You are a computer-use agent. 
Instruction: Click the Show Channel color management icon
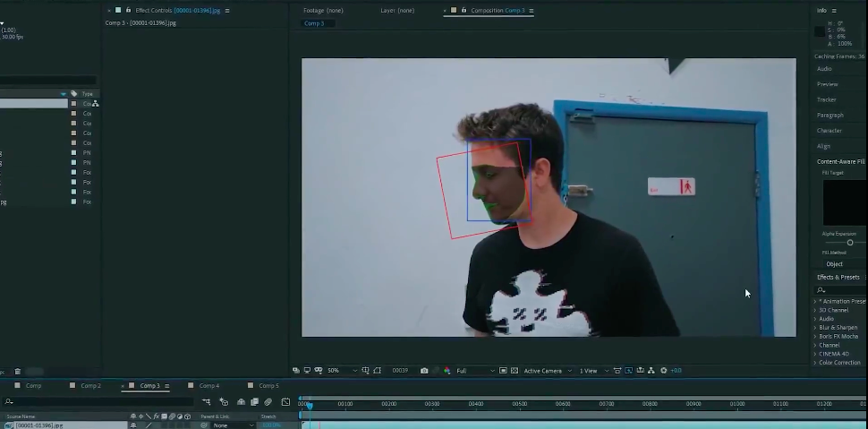click(447, 371)
